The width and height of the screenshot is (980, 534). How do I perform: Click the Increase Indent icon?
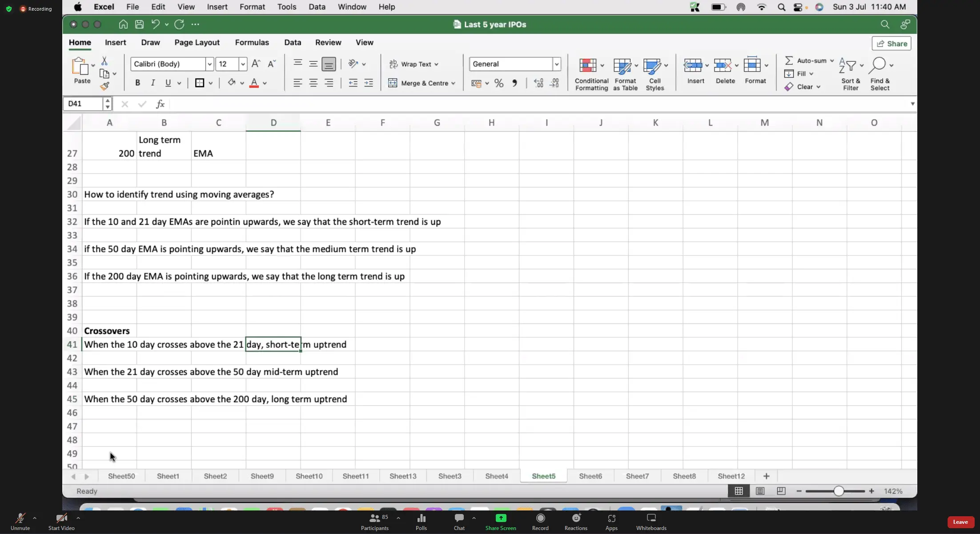(369, 83)
